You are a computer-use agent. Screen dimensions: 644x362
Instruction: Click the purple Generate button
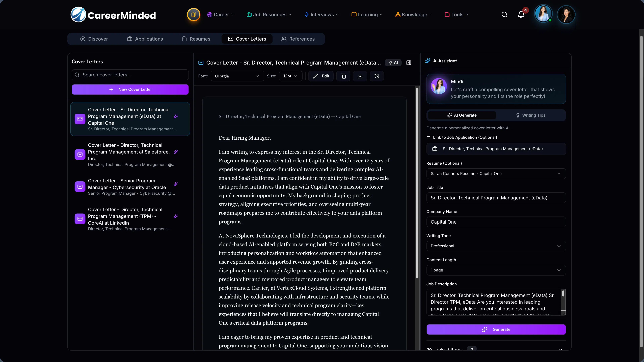click(x=496, y=329)
